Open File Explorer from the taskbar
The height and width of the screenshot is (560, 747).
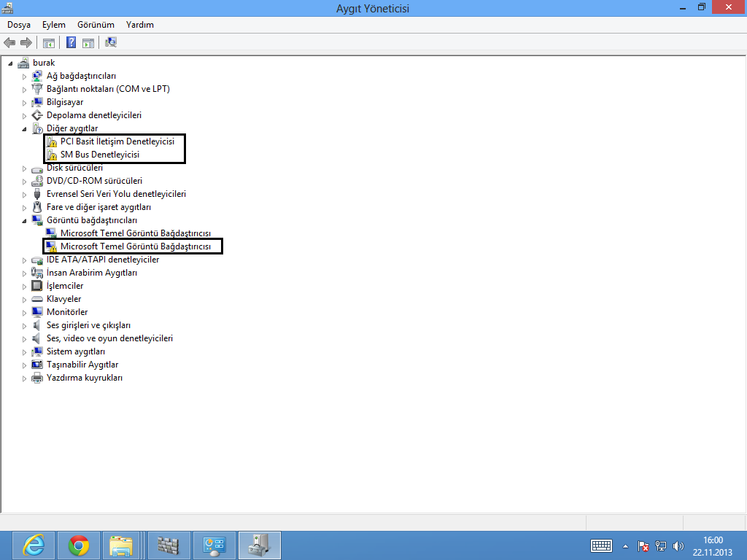click(121, 545)
